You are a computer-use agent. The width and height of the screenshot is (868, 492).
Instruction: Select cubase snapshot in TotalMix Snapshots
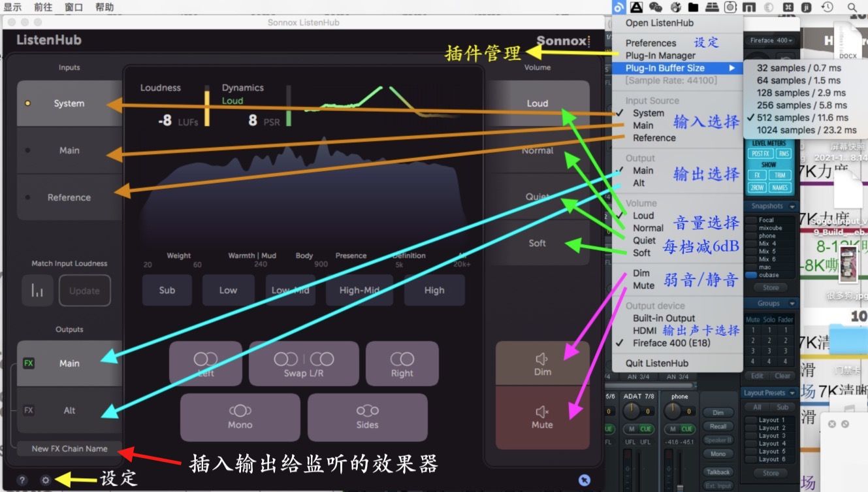pos(769,275)
